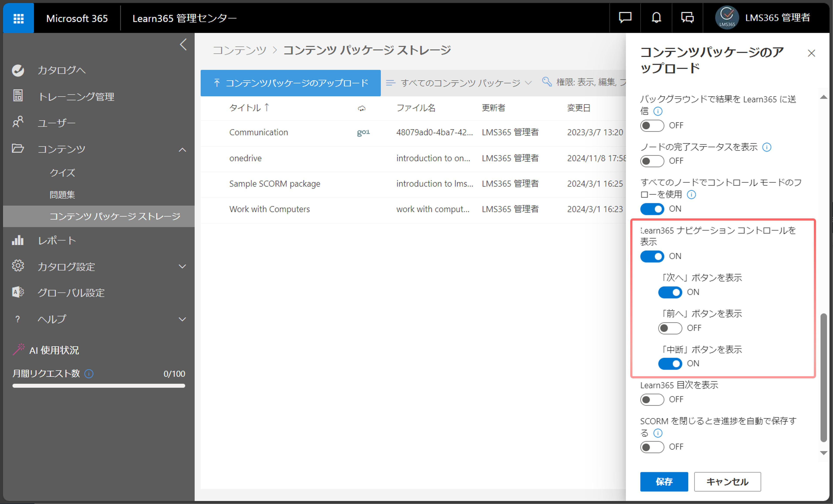Turn off 「次へ」ボタンを表示 toggle
Viewport: 833px width, 504px height.
tap(670, 292)
